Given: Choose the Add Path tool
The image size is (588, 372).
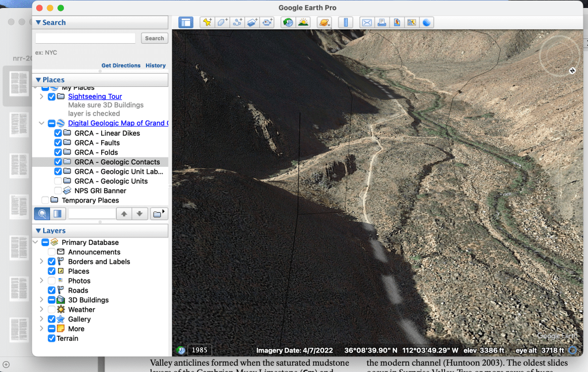Looking at the screenshot, I should point(237,22).
